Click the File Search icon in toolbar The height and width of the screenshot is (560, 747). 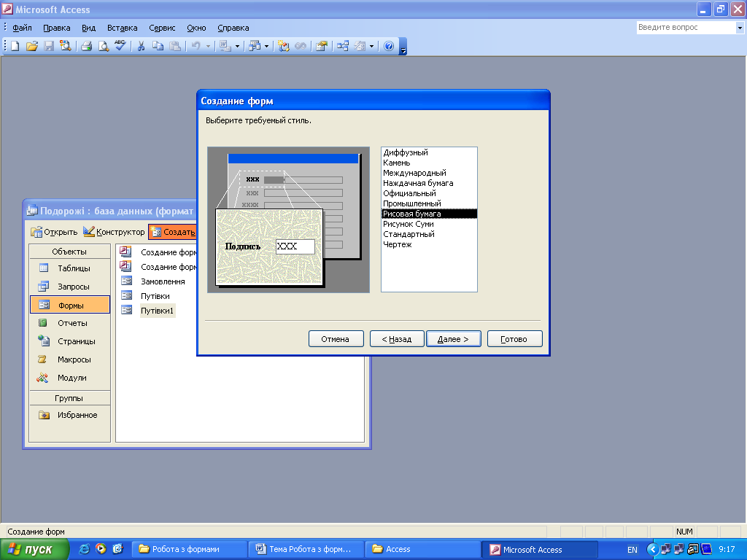pos(65,46)
